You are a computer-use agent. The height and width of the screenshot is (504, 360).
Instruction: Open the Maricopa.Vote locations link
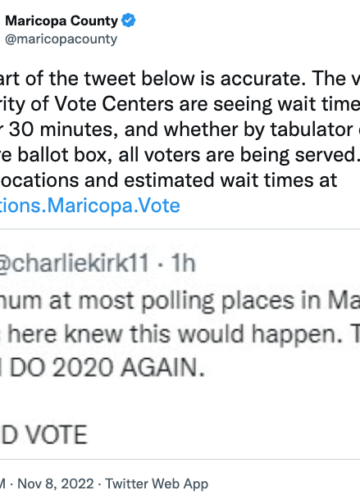(x=90, y=205)
